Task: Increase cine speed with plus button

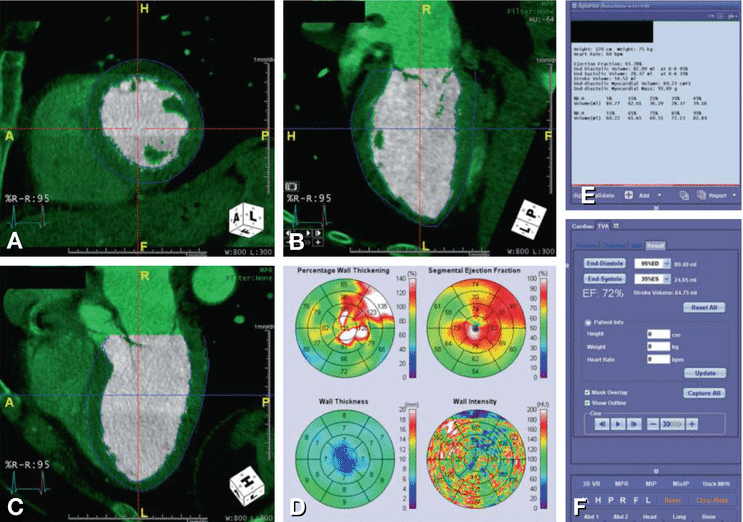Action: click(x=691, y=424)
